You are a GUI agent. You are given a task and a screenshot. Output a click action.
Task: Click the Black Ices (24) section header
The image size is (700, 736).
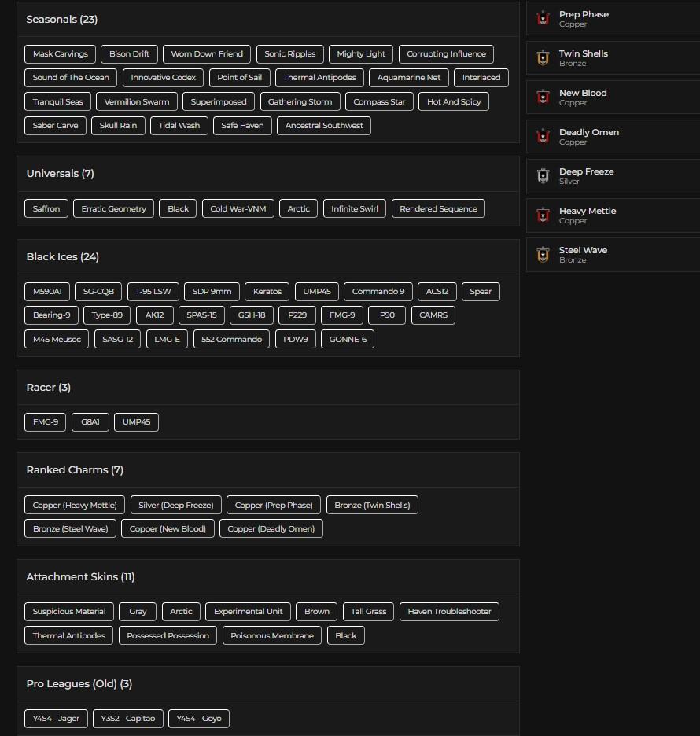click(x=63, y=257)
